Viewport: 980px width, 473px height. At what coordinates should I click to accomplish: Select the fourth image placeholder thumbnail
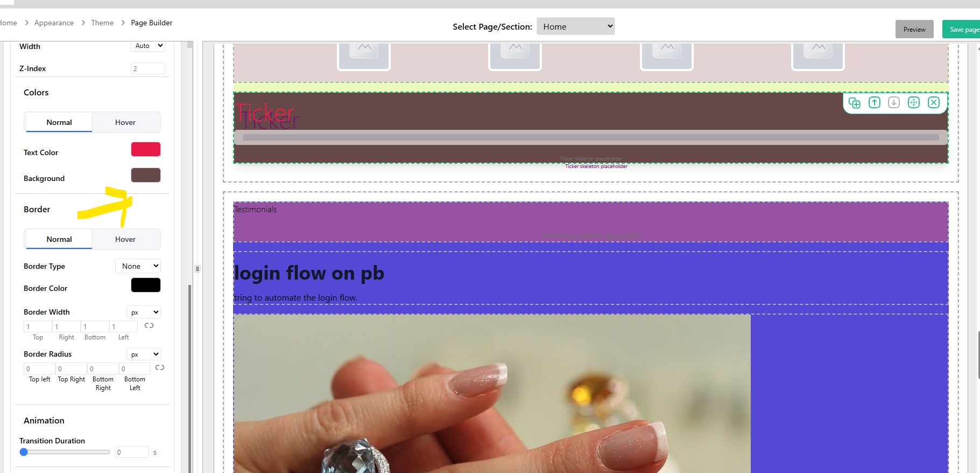[818, 56]
